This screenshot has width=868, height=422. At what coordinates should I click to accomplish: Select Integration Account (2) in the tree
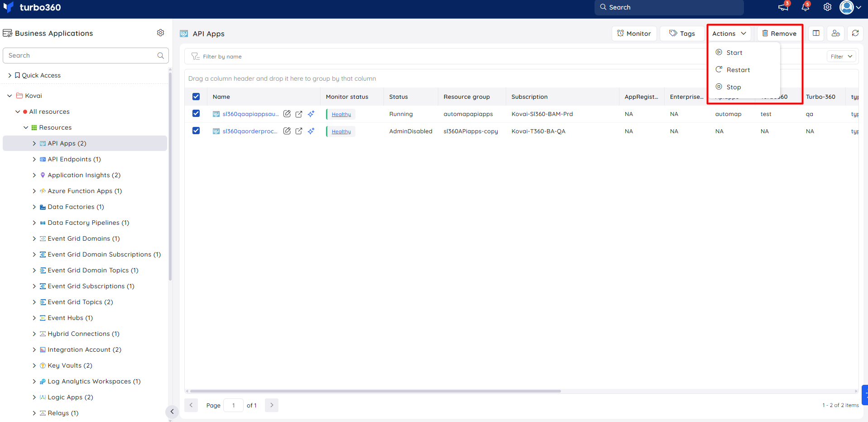[x=84, y=349]
